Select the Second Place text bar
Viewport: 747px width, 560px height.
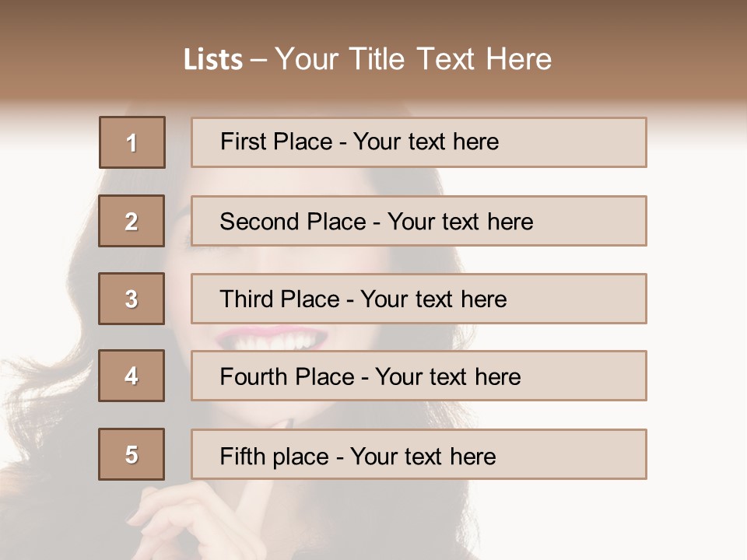click(x=419, y=221)
